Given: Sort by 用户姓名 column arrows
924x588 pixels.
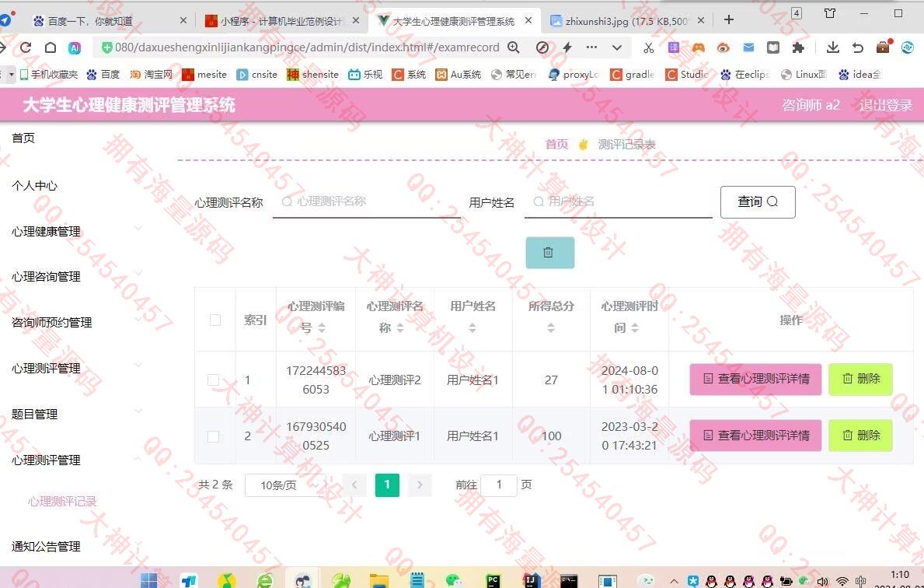Looking at the screenshot, I should click(x=472, y=328).
